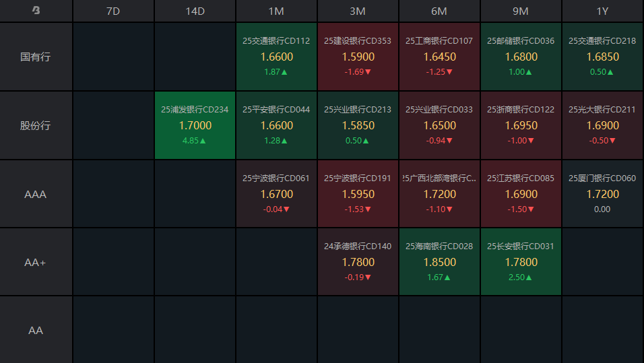This screenshot has height=363, width=644.
Task: Open the 25交通银行CD112 quote cell
Action: [276, 57]
